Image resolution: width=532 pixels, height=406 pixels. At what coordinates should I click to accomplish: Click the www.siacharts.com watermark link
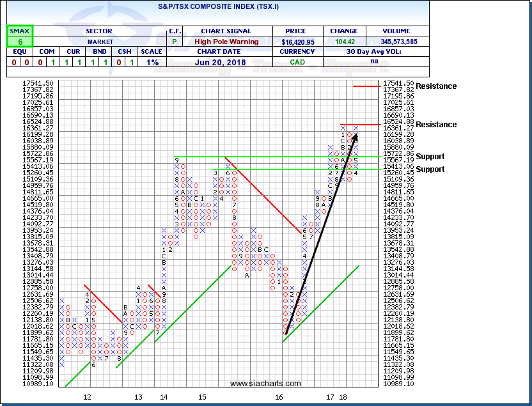[265, 384]
